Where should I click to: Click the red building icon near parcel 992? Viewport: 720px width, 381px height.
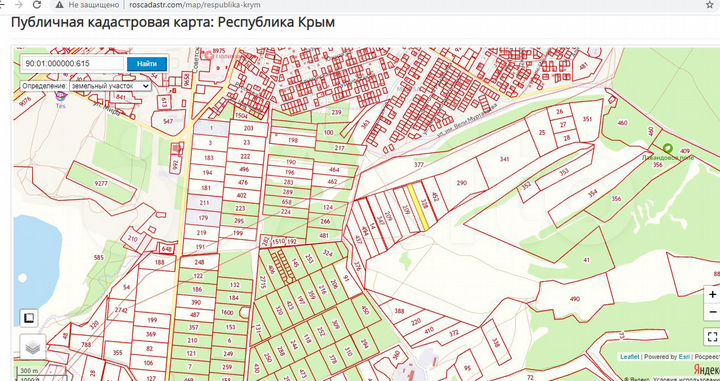[175, 149]
